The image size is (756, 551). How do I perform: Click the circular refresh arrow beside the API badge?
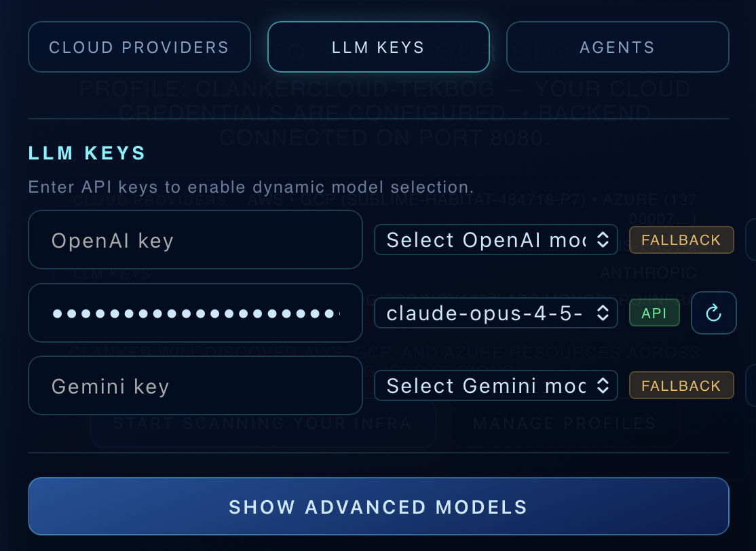coord(714,313)
